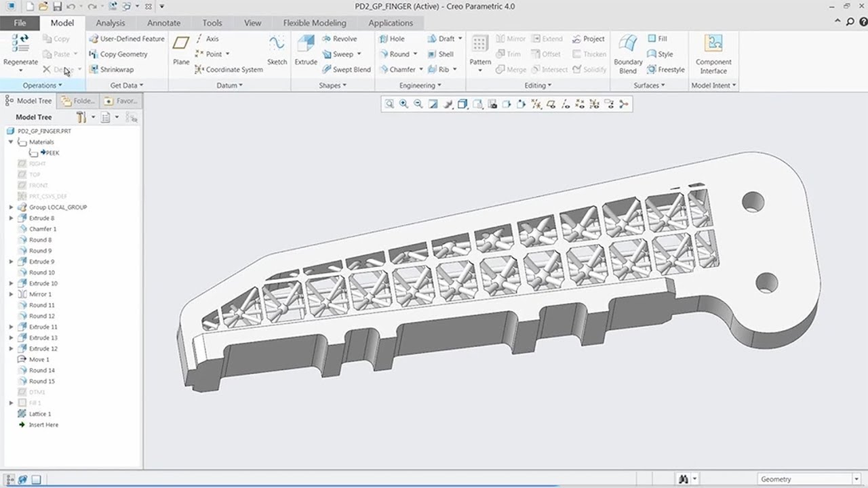
Task: Expand the Group LOCAL_GROUP node
Action: pos(11,207)
